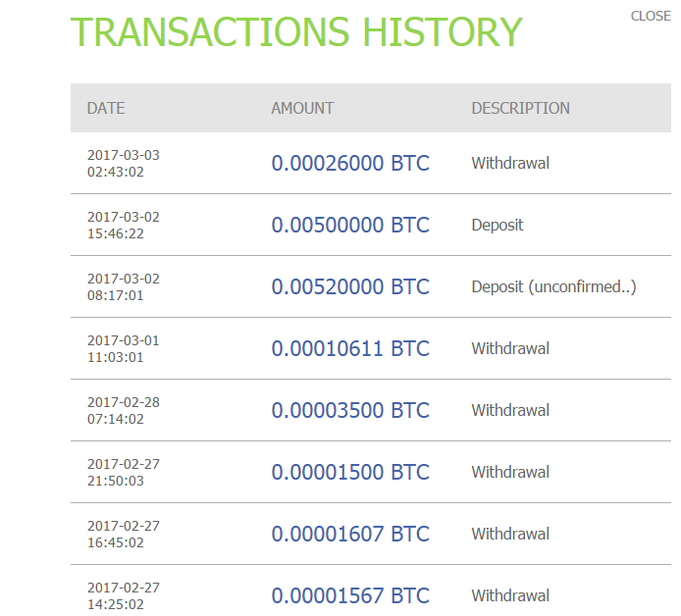The width and height of the screenshot is (681, 616).
Task: Click the 2017-03-03 02:43:02 date
Action: pyautogui.click(x=123, y=163)
